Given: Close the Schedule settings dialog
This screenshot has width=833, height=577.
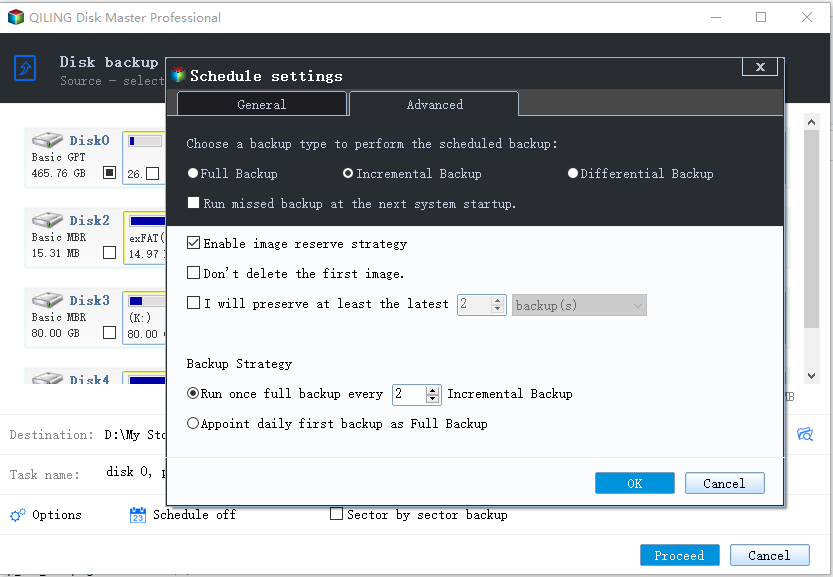Looking at the screenshot, I should click(x=760, y=67).
